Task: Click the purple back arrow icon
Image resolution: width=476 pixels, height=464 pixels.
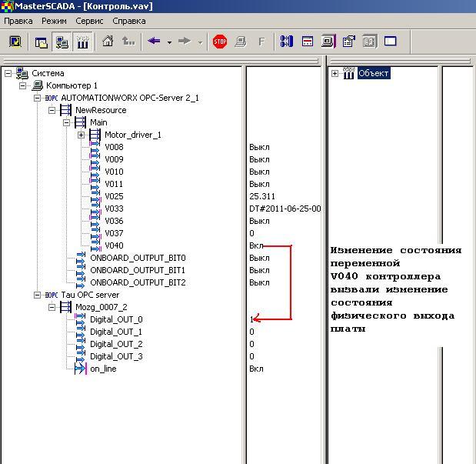Action: (154, 42)
